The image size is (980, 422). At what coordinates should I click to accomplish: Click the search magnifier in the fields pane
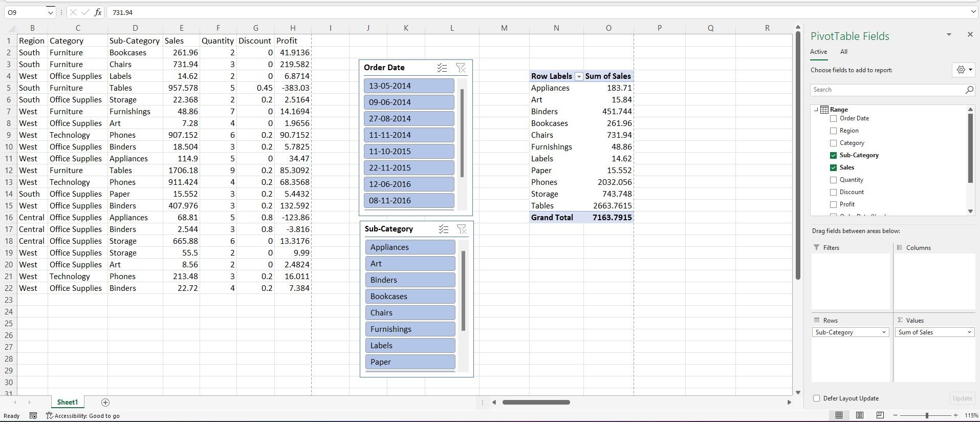click(x=969, y=90)
